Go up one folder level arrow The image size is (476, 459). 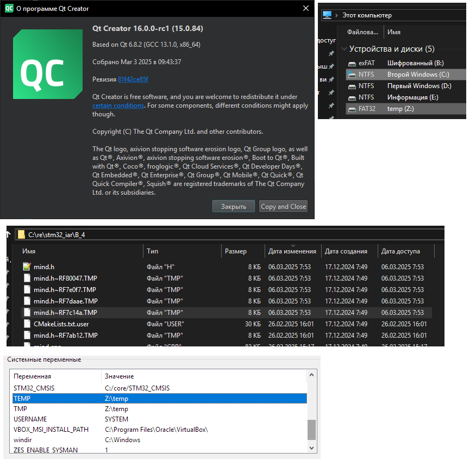[9, 234]
